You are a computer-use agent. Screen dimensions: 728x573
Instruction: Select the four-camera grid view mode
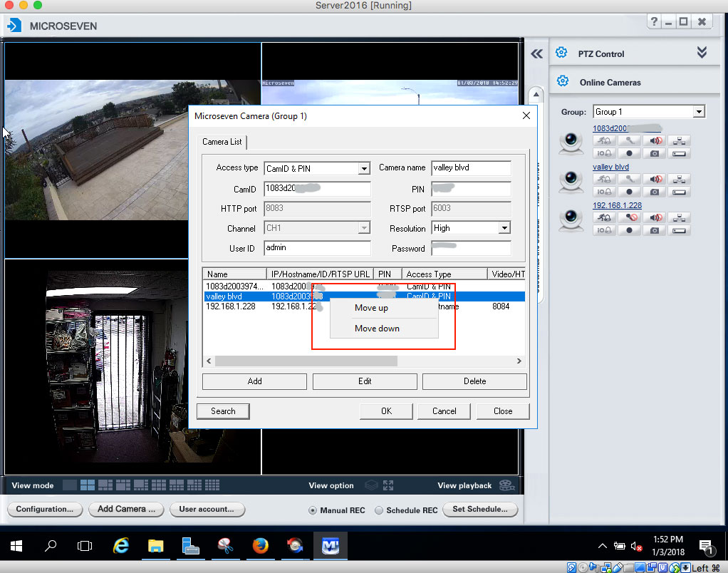(x=88, y=485)
